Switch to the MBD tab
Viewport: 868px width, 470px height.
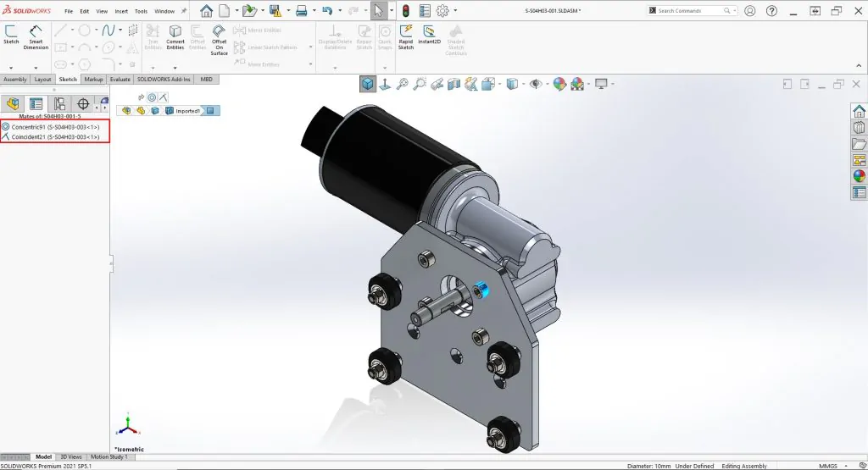[207, 79]
